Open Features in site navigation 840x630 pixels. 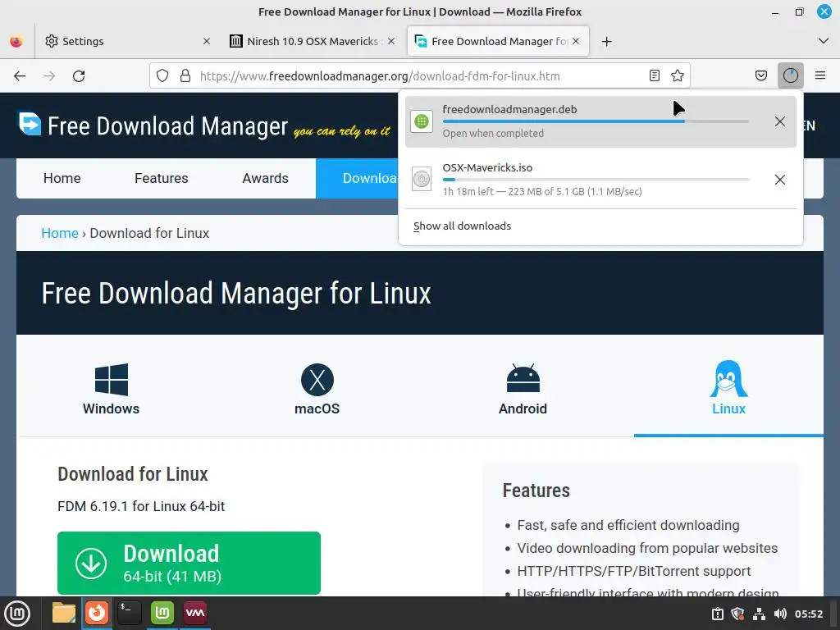pos(162,178)
